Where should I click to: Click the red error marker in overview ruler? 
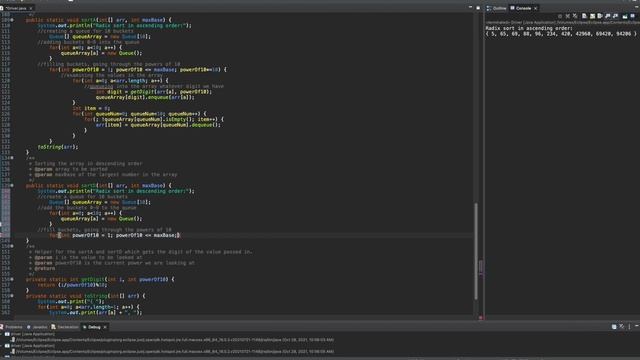click(481, 317)
